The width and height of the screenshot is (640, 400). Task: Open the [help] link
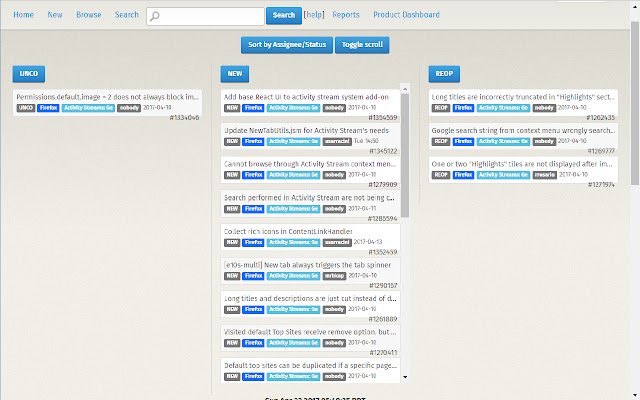[x=314, y=15]
